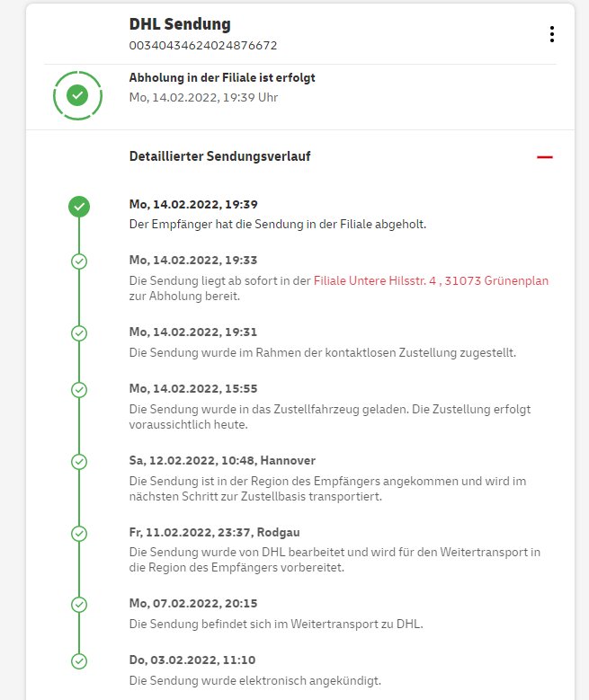Image resolution: width=589 pixels, height=700 pixels.
Task: Click the kontaktlosen Zustellung event text
Action: click(323, 352)
